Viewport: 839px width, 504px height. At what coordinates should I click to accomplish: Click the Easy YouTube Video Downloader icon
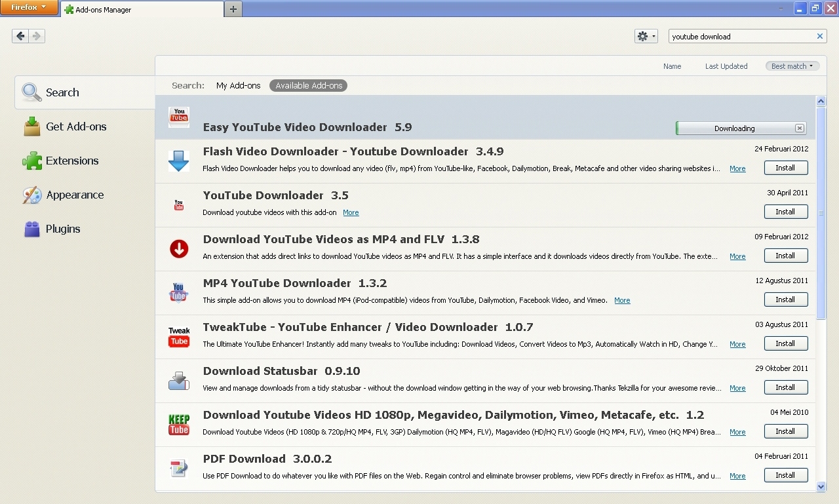click(x=179, y=117)
